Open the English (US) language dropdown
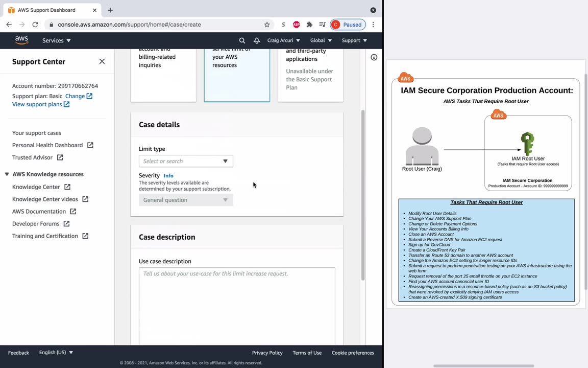Viewport: 588px width, 368px height. coord(56,353)
